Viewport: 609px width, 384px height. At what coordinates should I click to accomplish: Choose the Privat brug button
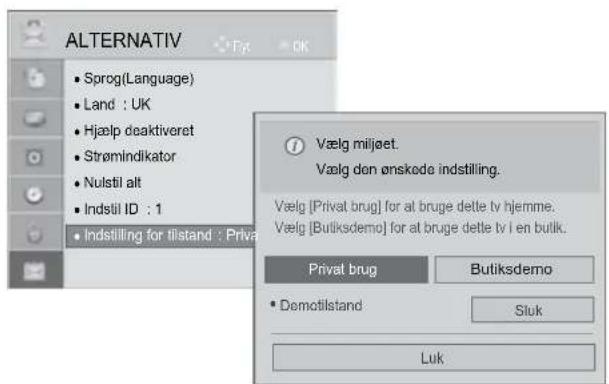(346, 269)
